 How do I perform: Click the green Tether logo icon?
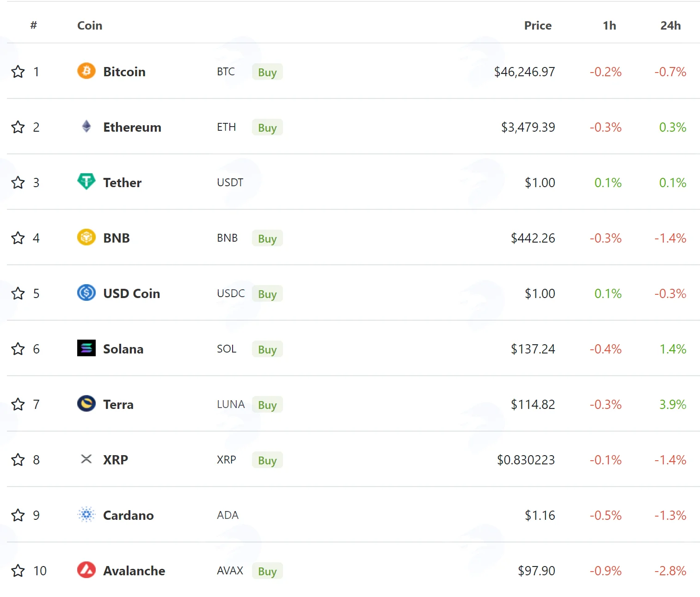tap(86, 182)
